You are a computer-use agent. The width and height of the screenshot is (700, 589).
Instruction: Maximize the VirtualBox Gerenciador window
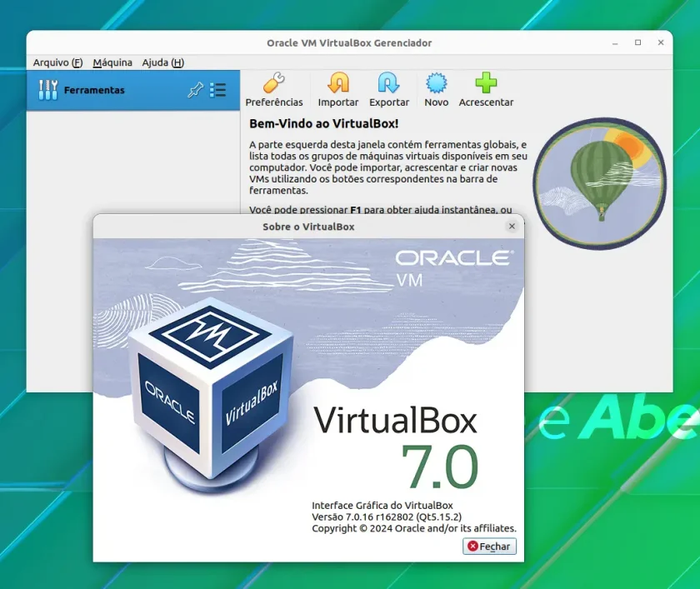(638, 42)
